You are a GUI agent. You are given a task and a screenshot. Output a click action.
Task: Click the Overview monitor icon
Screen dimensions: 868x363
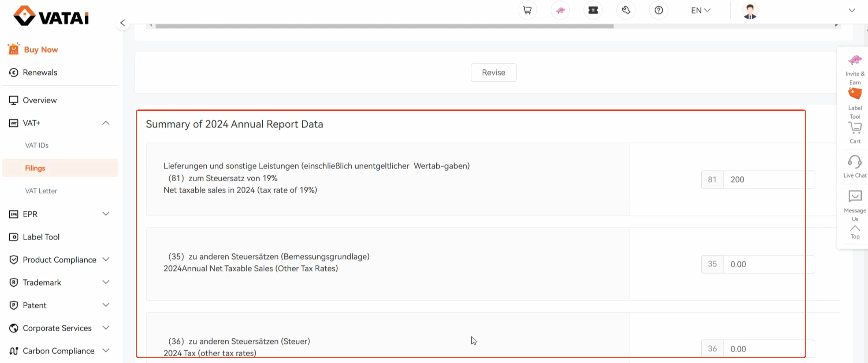pos(13,100)
